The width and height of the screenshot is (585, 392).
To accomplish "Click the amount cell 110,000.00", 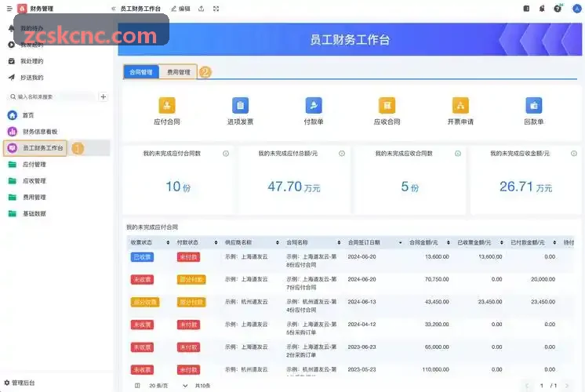I will 435,369.
